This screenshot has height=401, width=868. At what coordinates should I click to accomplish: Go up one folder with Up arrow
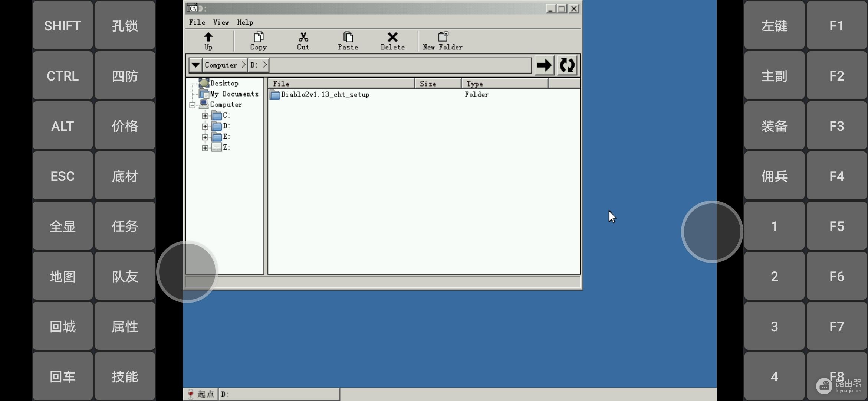(208, 41)
